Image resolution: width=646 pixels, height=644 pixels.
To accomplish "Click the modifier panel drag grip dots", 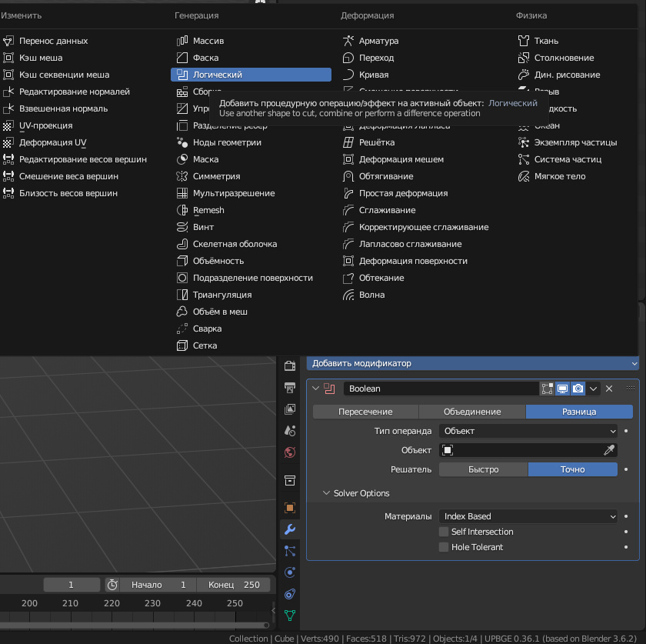I will coord(631,388).
